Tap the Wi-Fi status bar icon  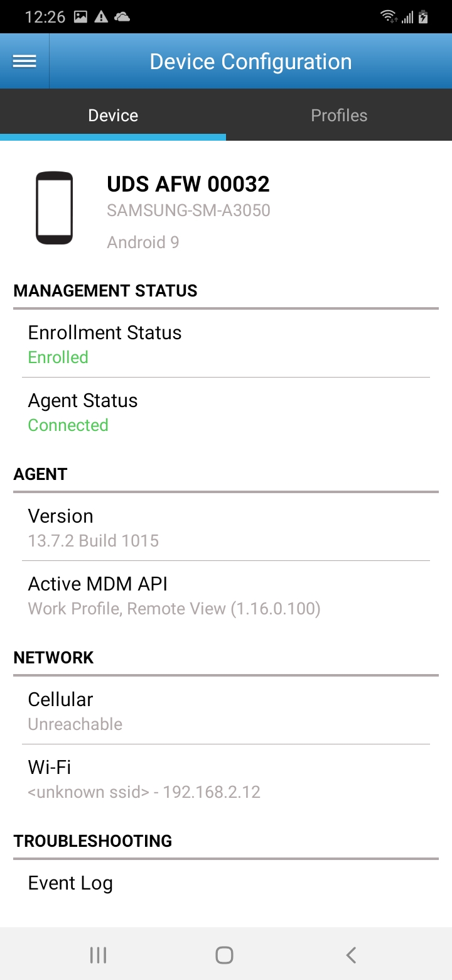click(389, 17)
